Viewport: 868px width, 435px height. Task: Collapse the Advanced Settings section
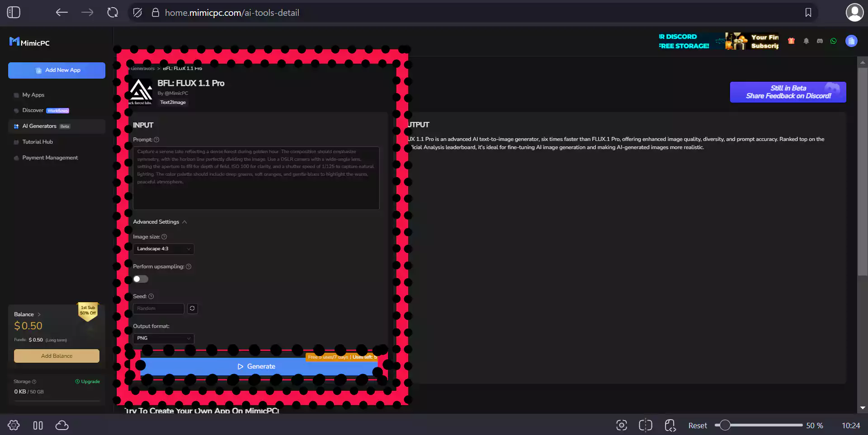click(x=160, y=222)
